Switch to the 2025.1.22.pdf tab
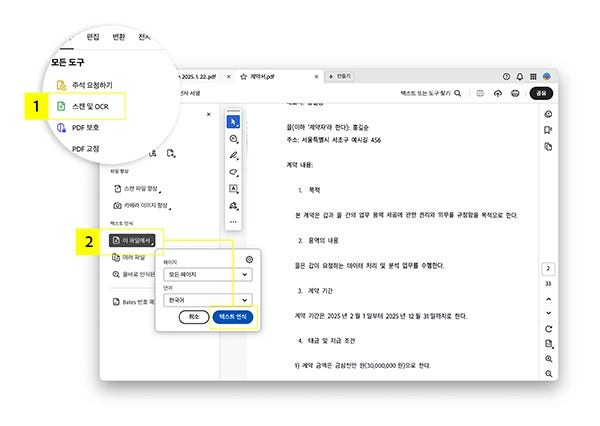The width and height of the screenshot is (600, 426). (198, 77)
